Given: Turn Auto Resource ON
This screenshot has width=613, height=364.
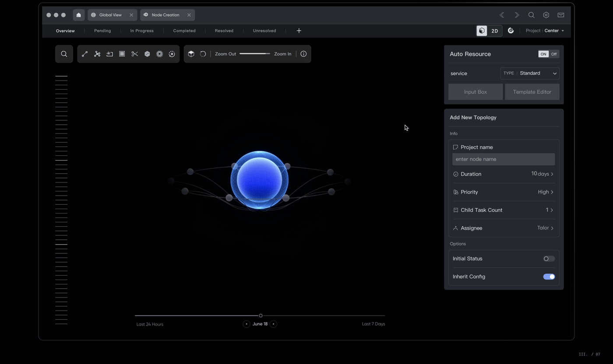Looking at the screenshot, I should (543, 54).
